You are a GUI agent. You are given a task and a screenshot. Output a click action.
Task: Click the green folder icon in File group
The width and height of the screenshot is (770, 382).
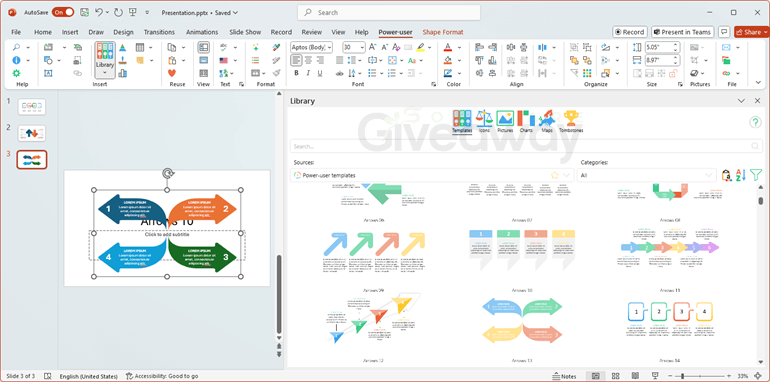[726, 60]
